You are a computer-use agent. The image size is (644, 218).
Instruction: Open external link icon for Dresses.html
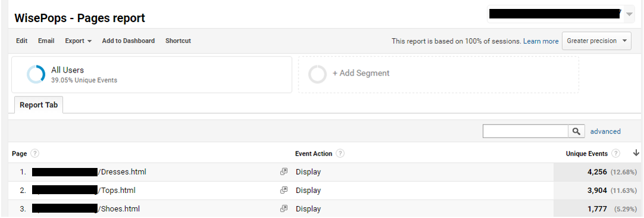(x=284, y=172)
